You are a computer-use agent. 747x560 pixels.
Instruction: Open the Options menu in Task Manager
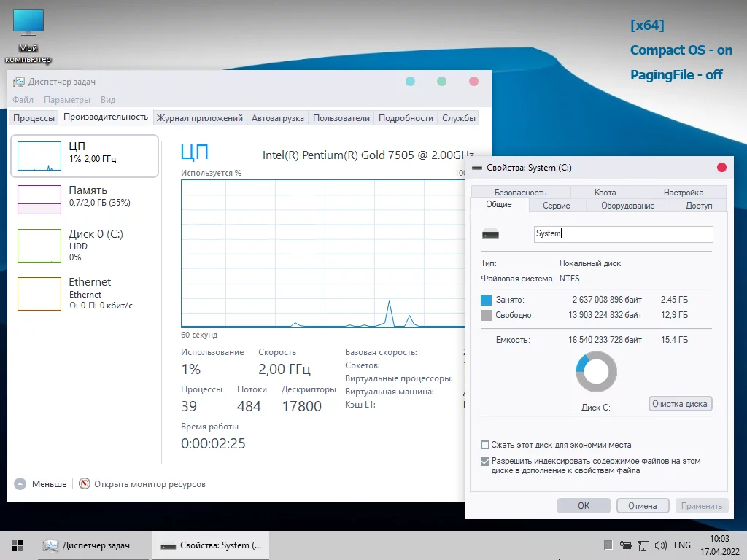pyautogui.click(x=67, y=100)
